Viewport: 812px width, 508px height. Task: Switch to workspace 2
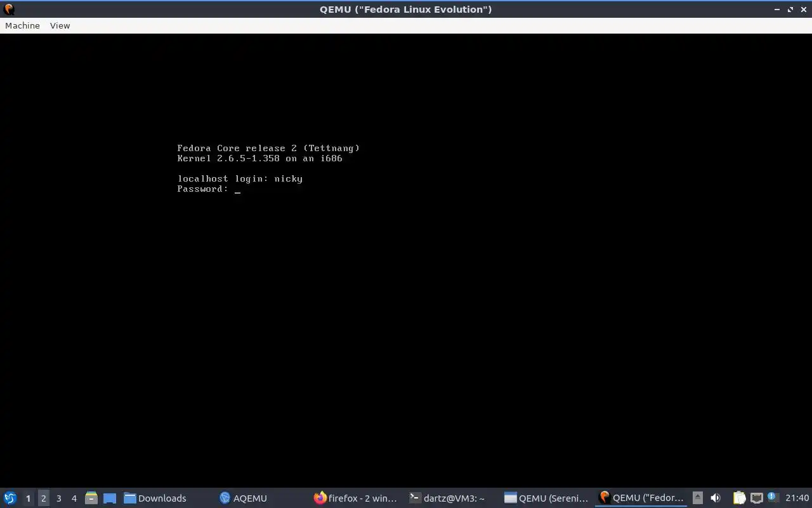[x=43, y=498]
